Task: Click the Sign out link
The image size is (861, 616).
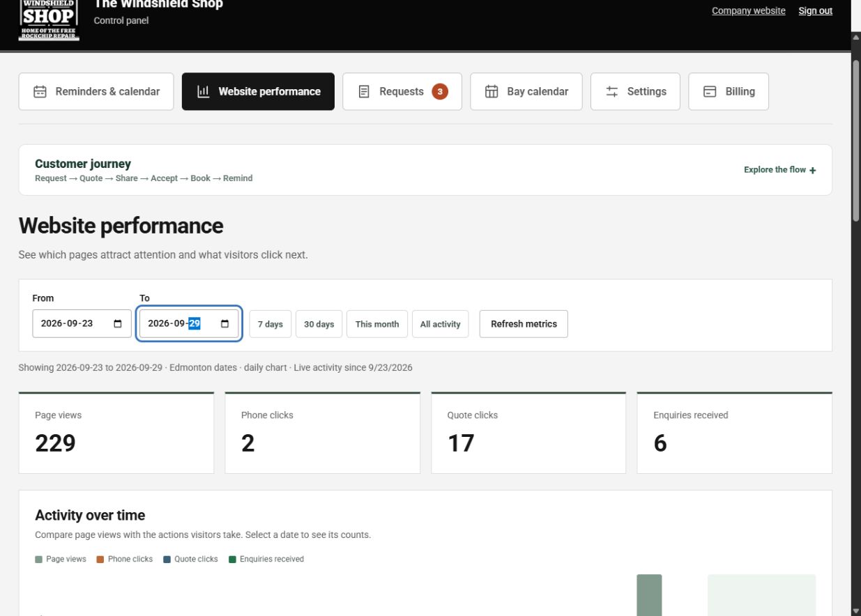Action: pyautogui.click(x=816, y=10)
